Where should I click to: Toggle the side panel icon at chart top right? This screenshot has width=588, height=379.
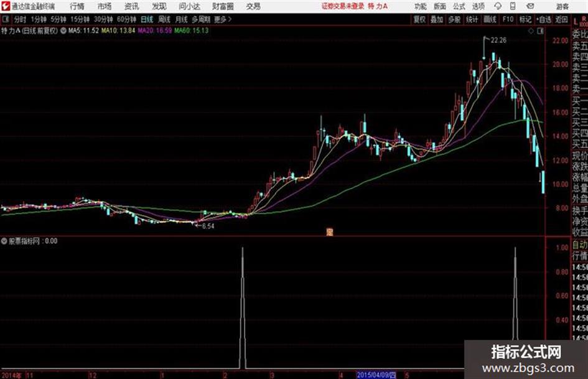point(540,31)
